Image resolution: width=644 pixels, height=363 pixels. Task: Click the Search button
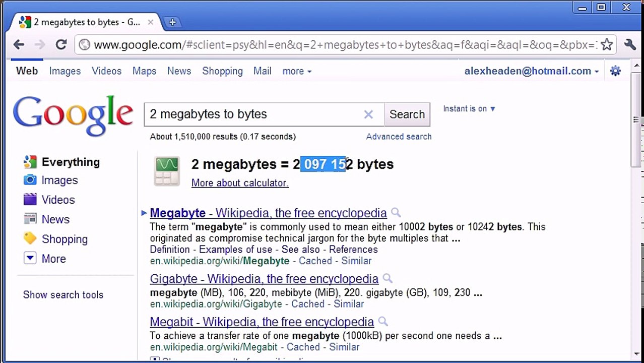[x=407, y=114]
